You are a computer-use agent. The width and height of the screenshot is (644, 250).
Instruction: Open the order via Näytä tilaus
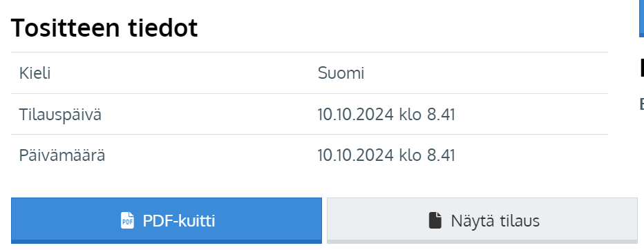[482, 220]
